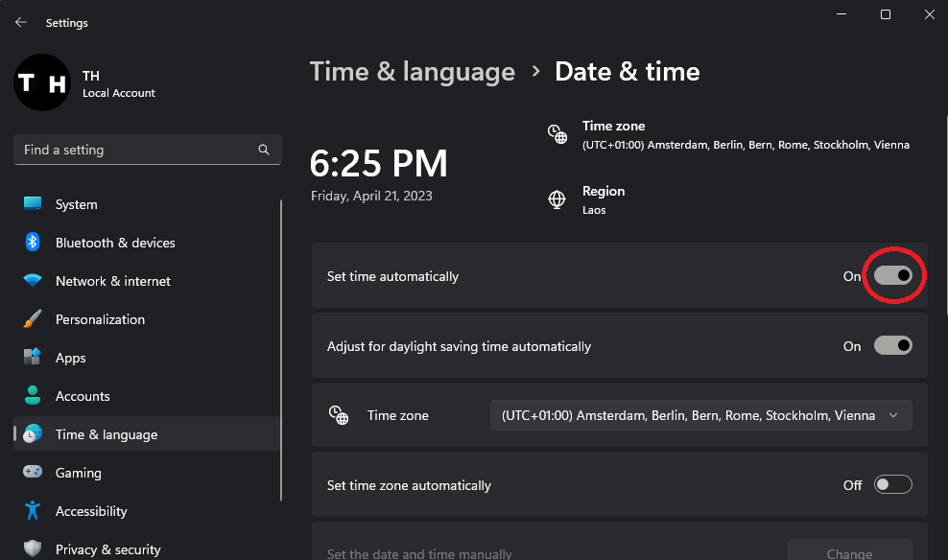Enable Set time zone automatically

pyautogui.click(x=892, y=485)
